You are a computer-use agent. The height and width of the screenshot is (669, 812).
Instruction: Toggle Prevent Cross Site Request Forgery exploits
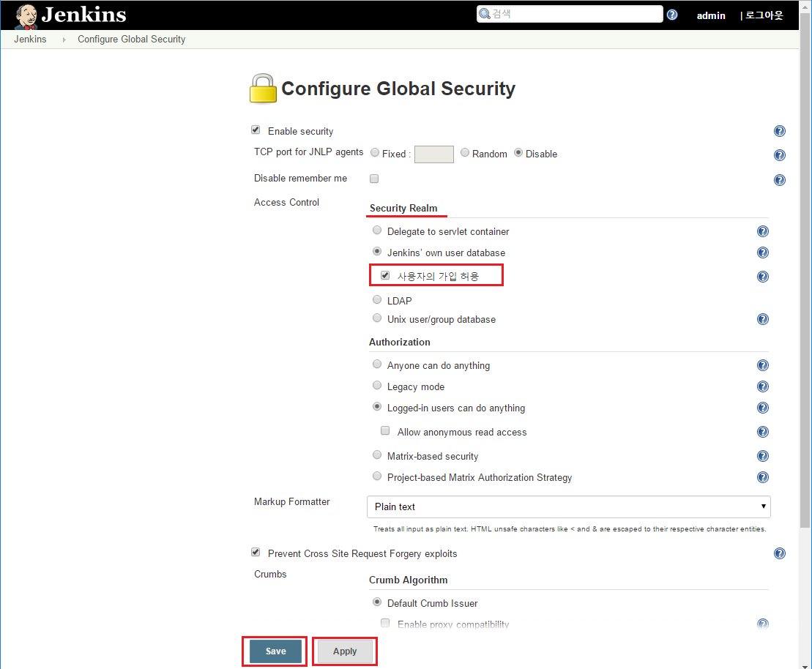256,553
